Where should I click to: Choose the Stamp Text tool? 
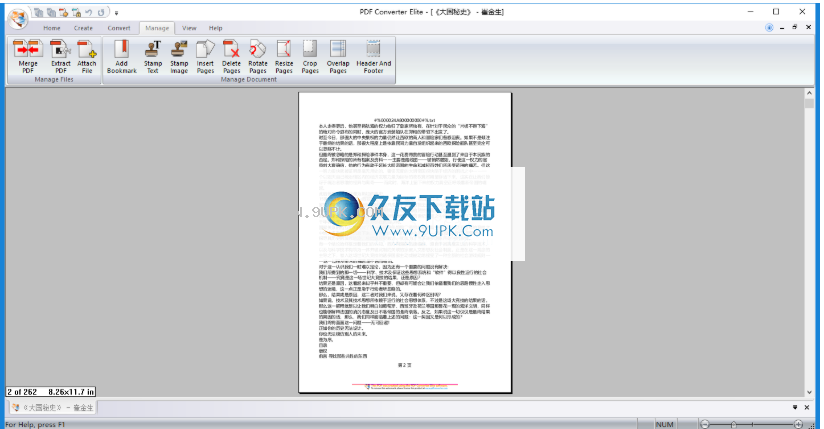coord(152,57)
